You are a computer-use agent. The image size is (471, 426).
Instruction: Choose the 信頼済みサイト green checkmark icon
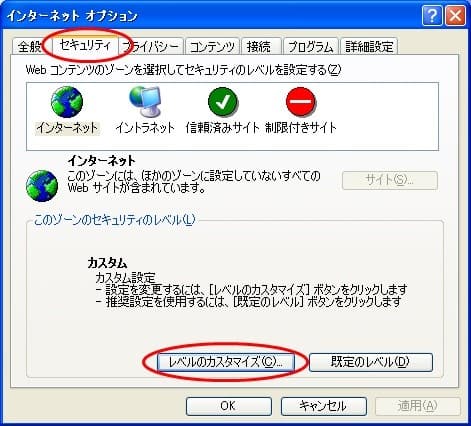223,102
